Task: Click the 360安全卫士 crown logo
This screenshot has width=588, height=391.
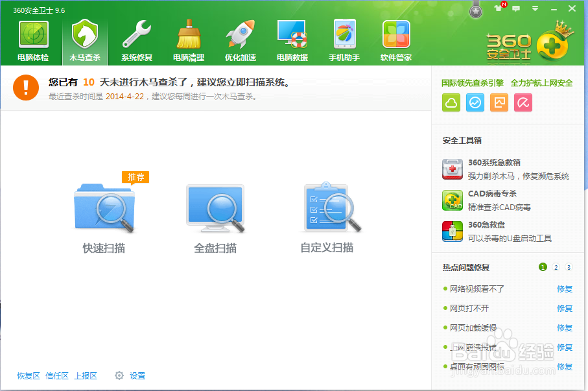Action: coord(530,42)
